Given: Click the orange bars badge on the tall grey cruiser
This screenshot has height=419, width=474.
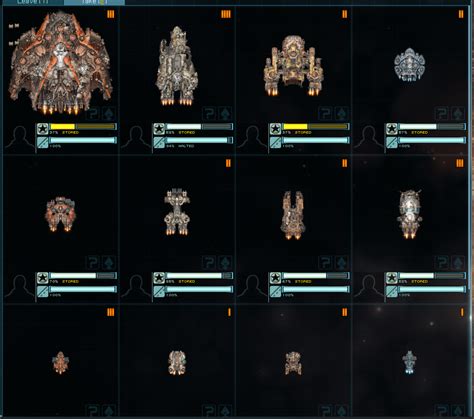Looking at the screenshot, I should pyautogui.click(x=226, y=14).
